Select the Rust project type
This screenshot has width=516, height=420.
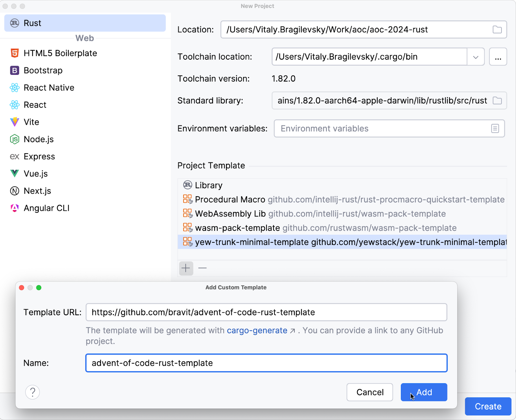click(x=85, y=23)
